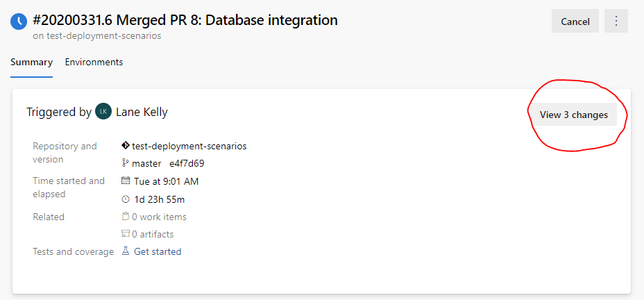Click the repository diamond icon
Screen dimensions: 644x300
pos(126,146)
